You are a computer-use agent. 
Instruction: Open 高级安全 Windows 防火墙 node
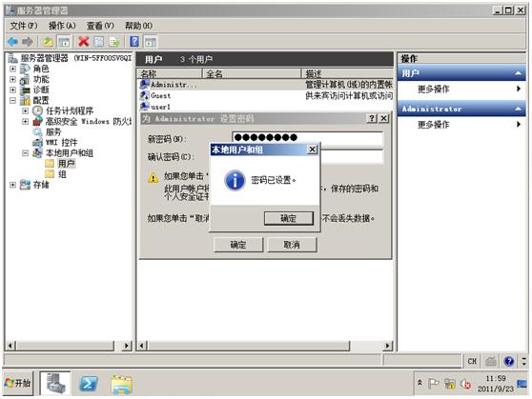(x=89, y=121)
